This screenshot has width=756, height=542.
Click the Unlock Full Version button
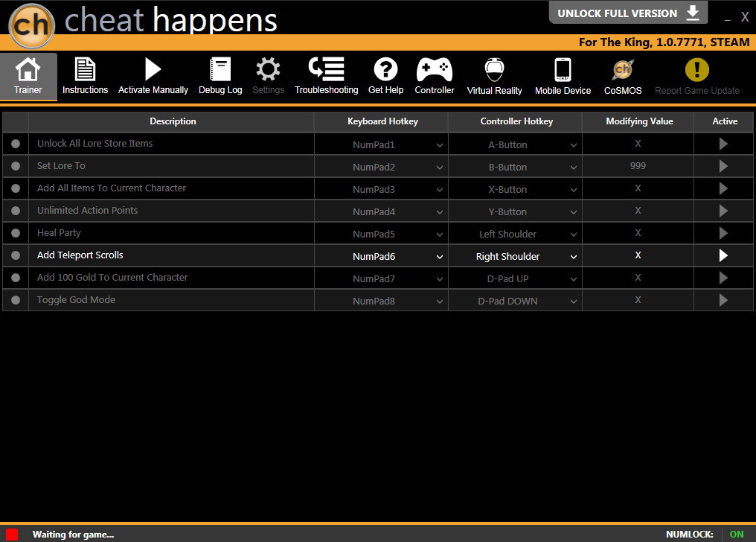point(628,13)
